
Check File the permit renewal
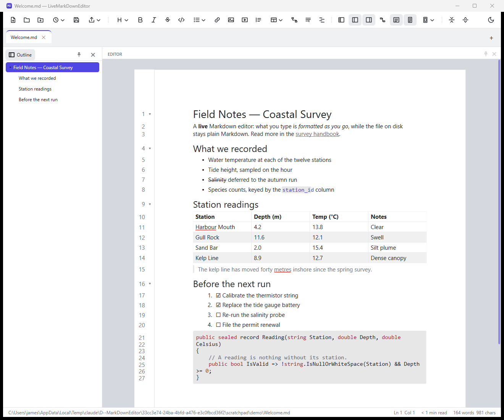tap(218, 325)
